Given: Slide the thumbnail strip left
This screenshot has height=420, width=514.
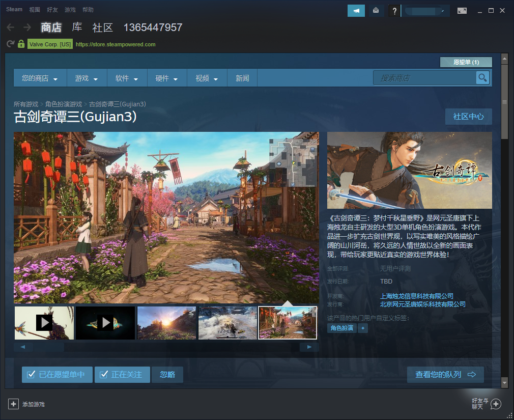Looking at the screenshot, I should [x=23, y=347].
